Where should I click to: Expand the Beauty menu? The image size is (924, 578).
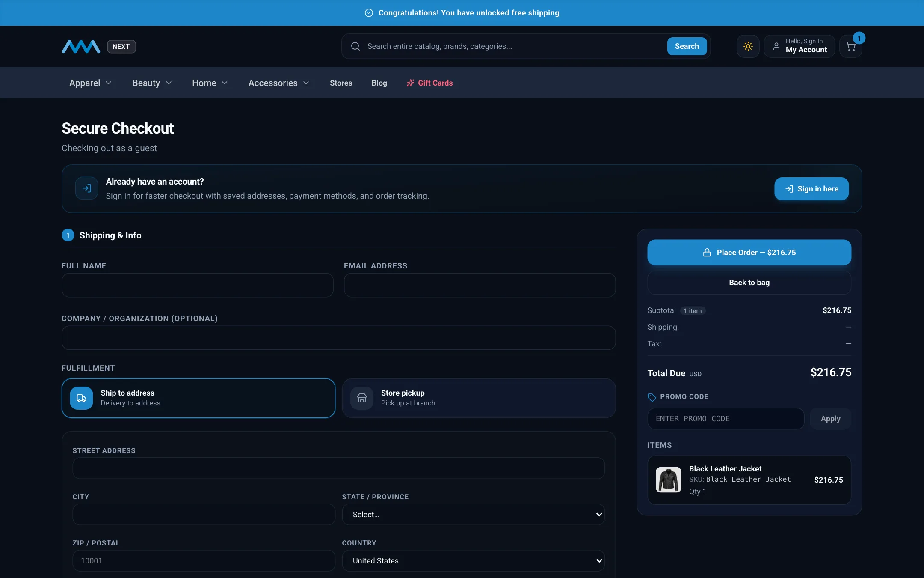point(152,83)
